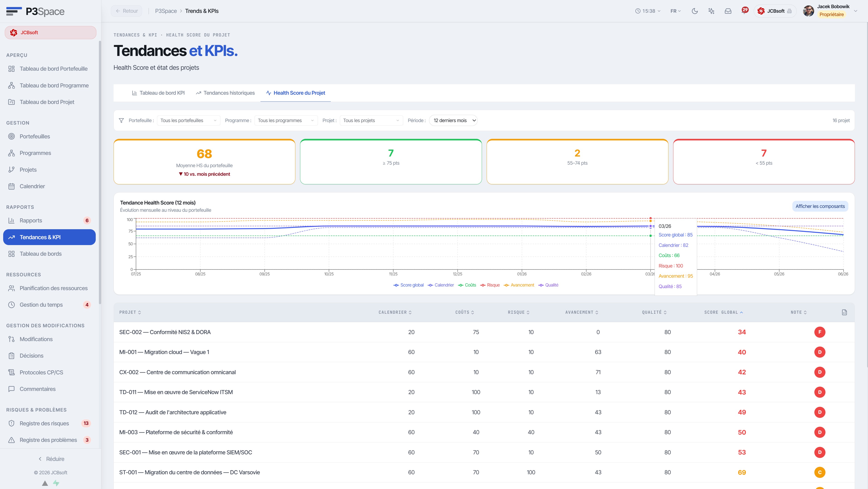Open the Projet filter dropdown
This screenshot has width=868, height=489.
click(x=371, y=120)
